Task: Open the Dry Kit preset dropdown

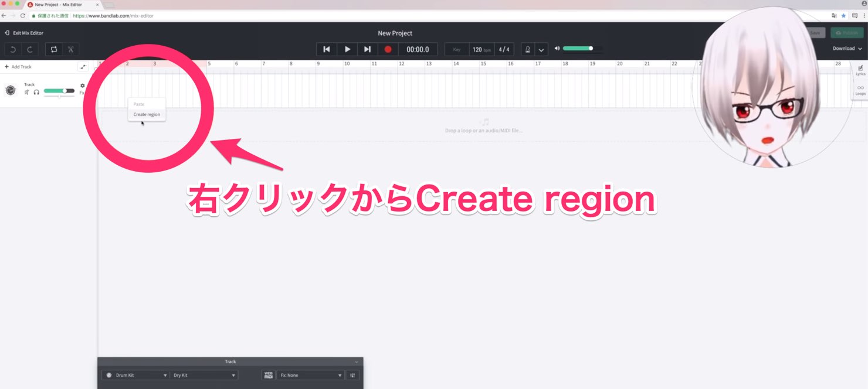Action: [x=204, y=375]
